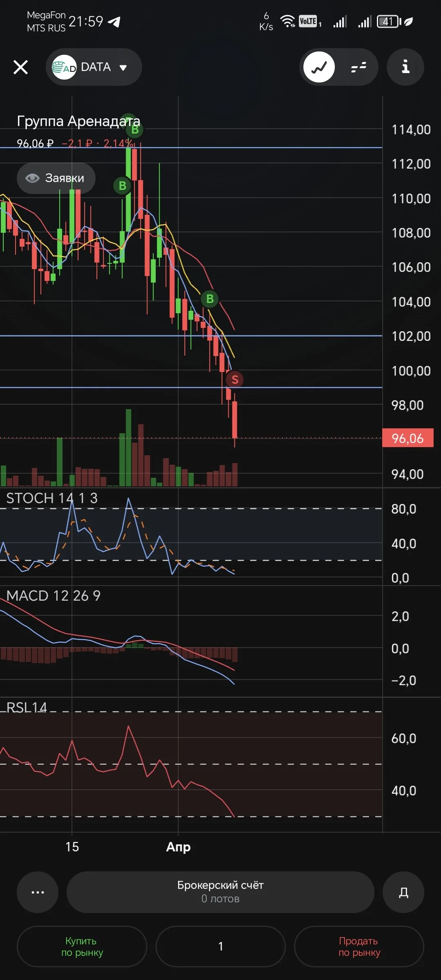Toggle Заявки orders visibility
This screenshot has width=441, height=980.
click(x=56, y=178)
